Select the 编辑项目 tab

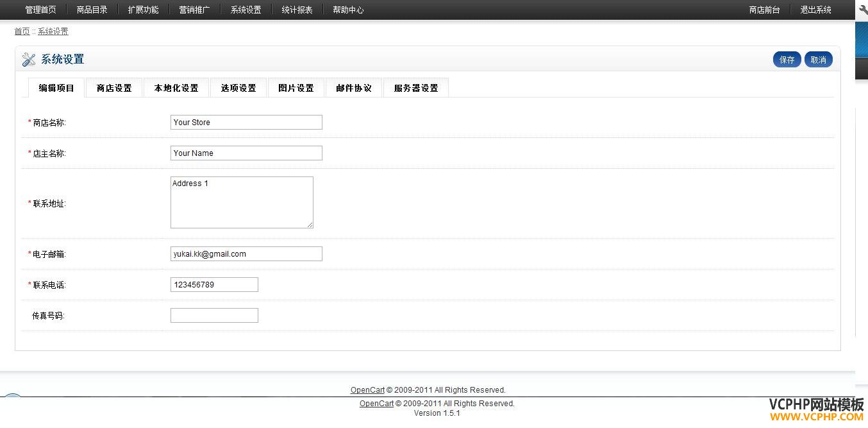click(56, 88)
